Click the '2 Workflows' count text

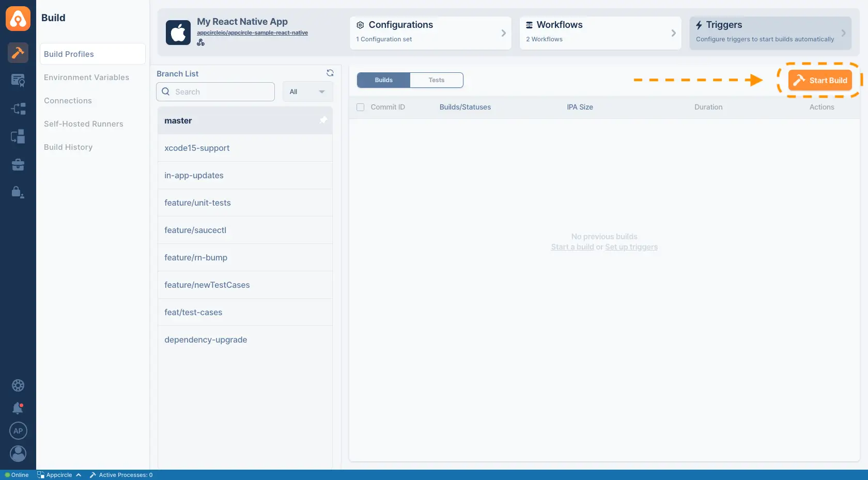(x=545, y=39)
